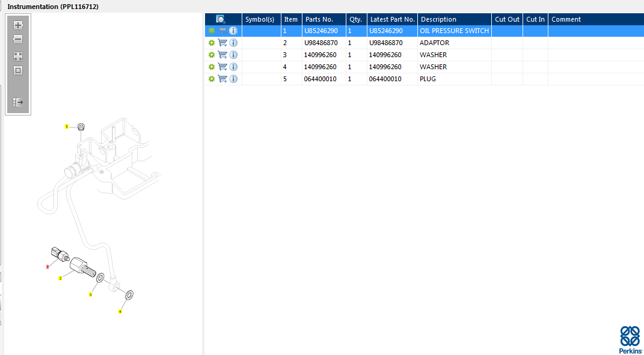Select callout 4 on the diagram

(x=120, y=312)
